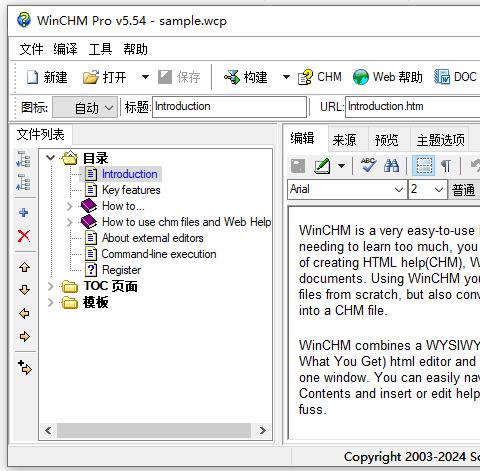Click the horizontal scrollbar thumb in tree

tap(154, 430)
